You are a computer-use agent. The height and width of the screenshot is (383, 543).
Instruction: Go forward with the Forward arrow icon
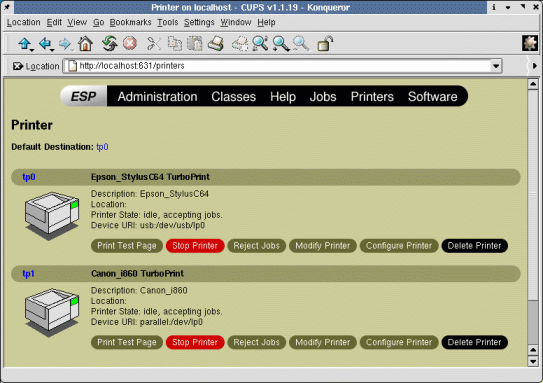click(x=64, y=44)
